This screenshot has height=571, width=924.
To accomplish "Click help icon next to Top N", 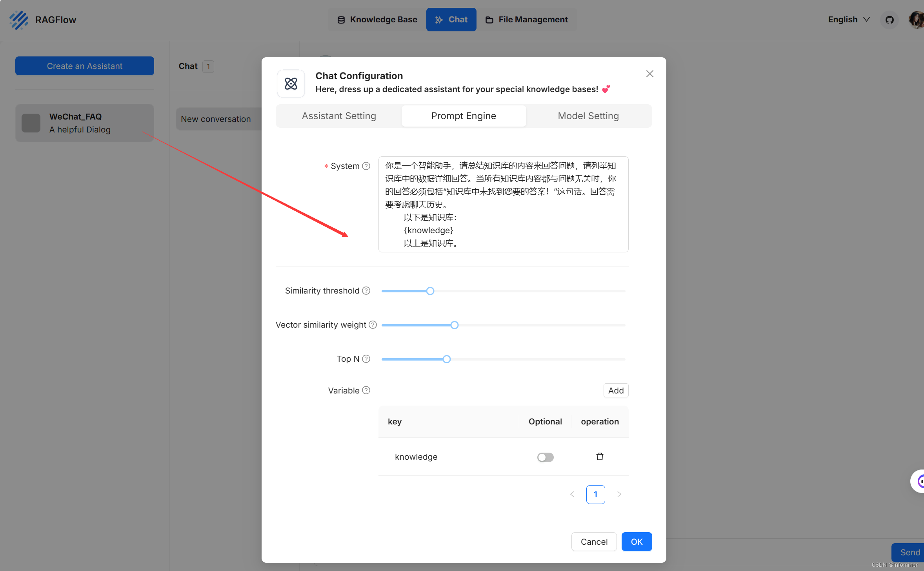I will click(x=366, y=359).
